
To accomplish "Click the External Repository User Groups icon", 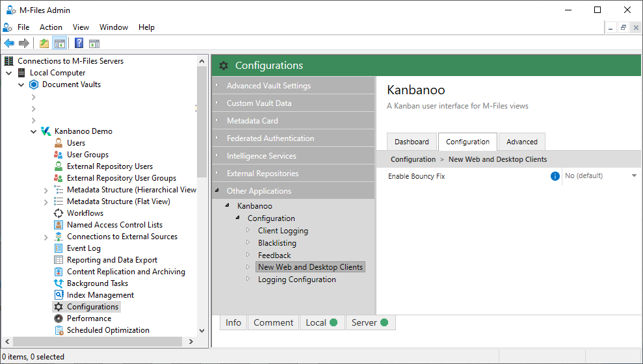I will point(59,178).
